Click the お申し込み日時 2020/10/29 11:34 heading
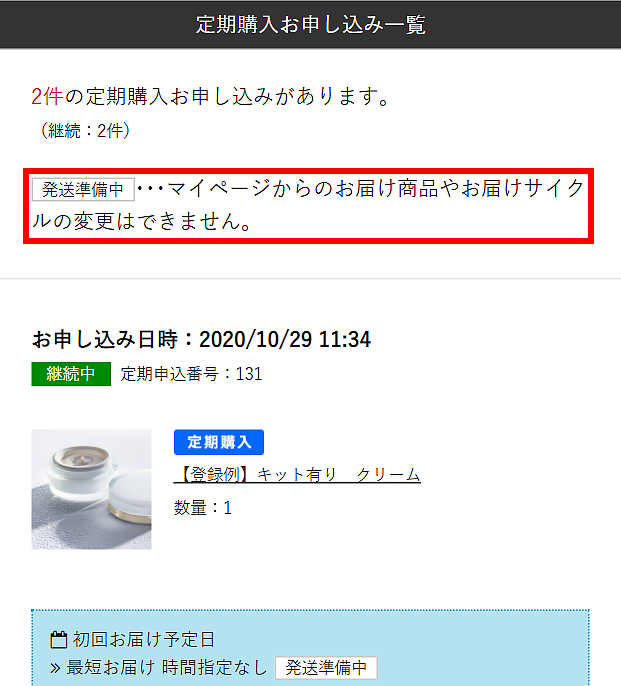Viewport: 621px width, 686px height. point(201,340)
